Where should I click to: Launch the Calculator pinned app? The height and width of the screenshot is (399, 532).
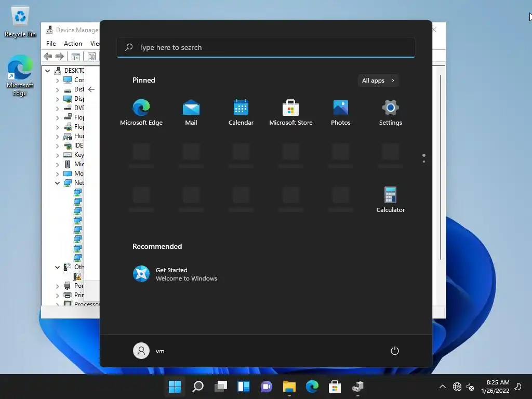[391, 199]
